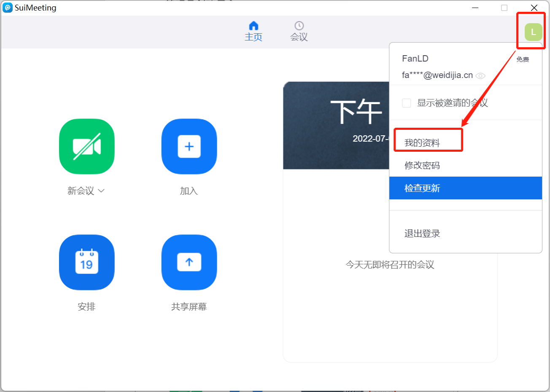550x392 pixels.
Task: Select 我的资料 from profile menu
Action: click(x=422, y=143)
